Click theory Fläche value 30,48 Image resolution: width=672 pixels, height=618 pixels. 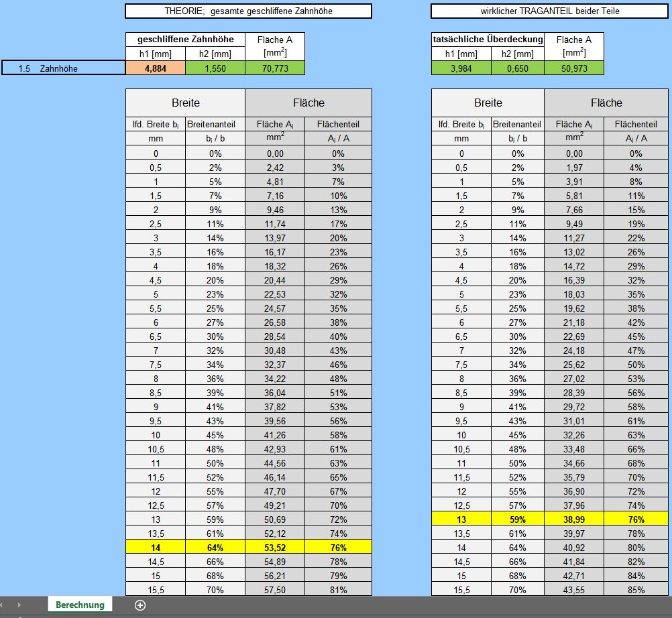(x=275, y=351)
